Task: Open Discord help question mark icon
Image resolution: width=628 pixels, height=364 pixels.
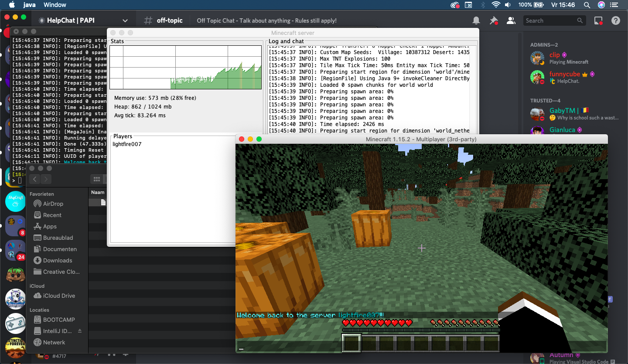Action: point(616,20)
